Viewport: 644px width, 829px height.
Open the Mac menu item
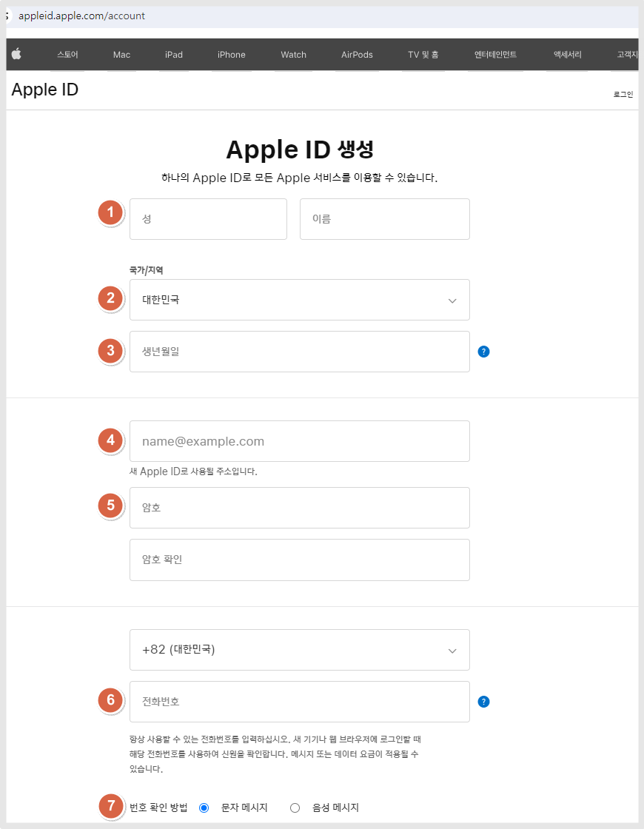121,55
